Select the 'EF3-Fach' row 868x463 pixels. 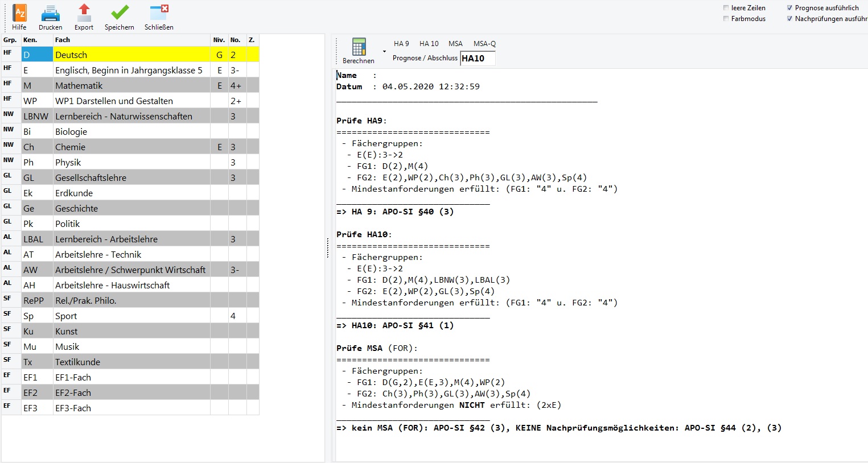pyautogui.click(x=130, y=408)
